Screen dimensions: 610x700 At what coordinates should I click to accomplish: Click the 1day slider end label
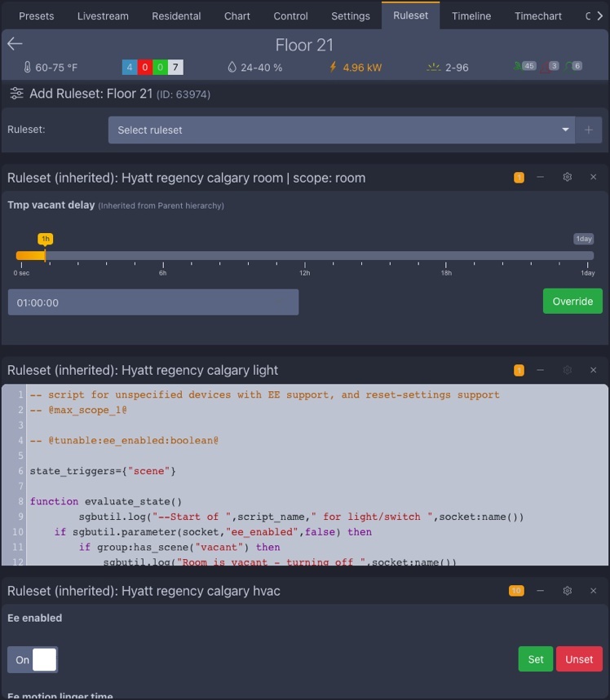click(x=583, y=239)
